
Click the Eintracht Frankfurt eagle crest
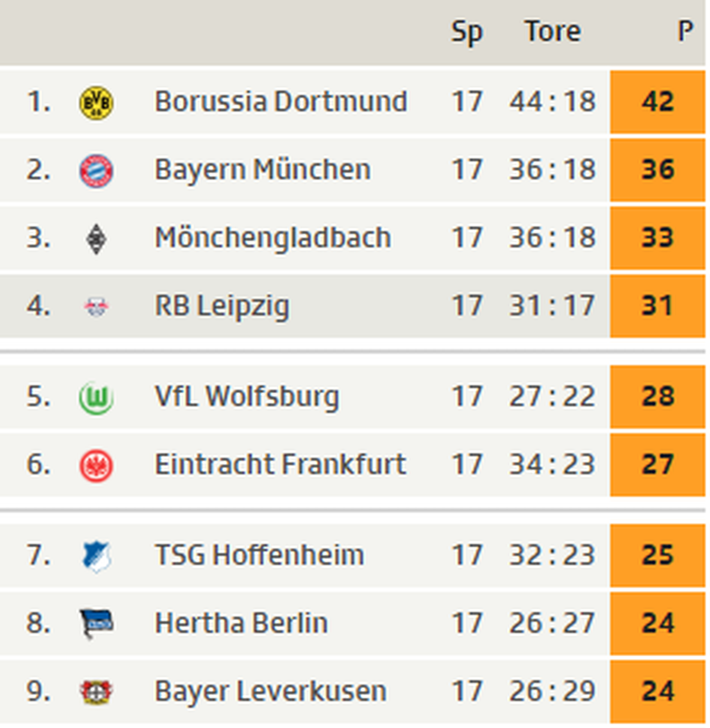(96, 465)
